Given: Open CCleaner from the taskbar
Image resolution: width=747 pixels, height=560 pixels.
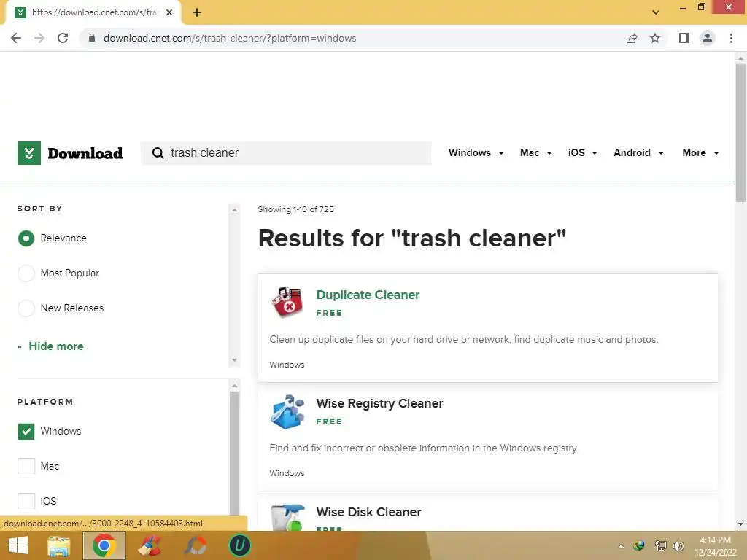Looking at the screenshot, I should (150, 545).
